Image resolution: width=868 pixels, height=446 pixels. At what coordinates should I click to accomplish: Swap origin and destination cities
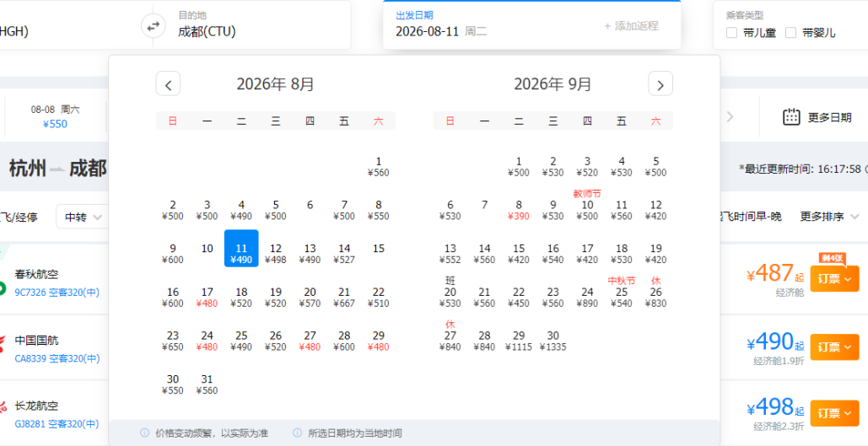click(x=154, y=25)
